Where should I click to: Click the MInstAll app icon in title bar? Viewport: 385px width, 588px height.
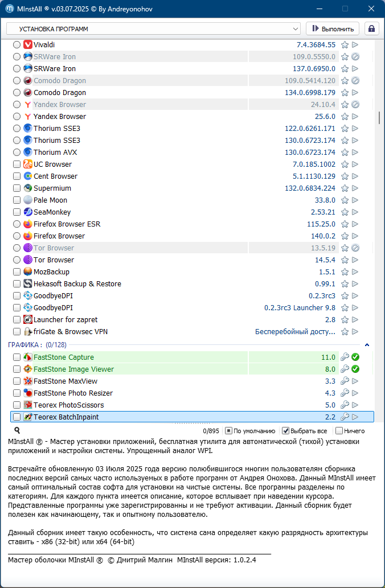pyautogui.click(x=9, y=9)
